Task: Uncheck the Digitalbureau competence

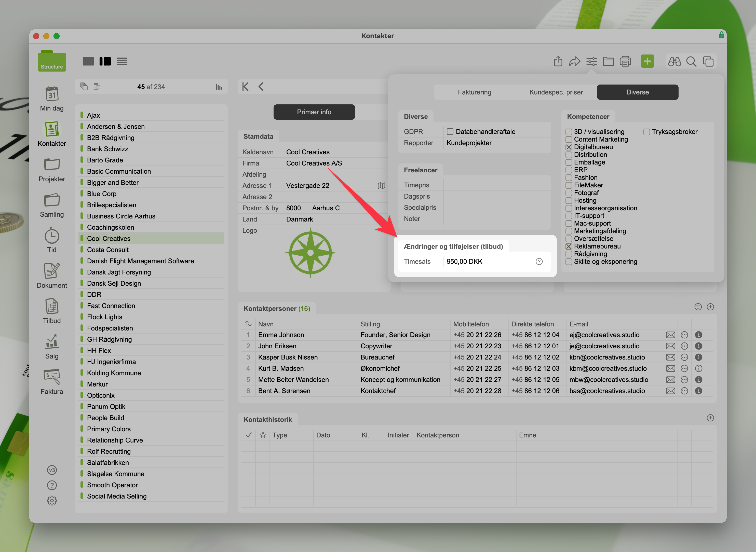Action: point(569,147)
